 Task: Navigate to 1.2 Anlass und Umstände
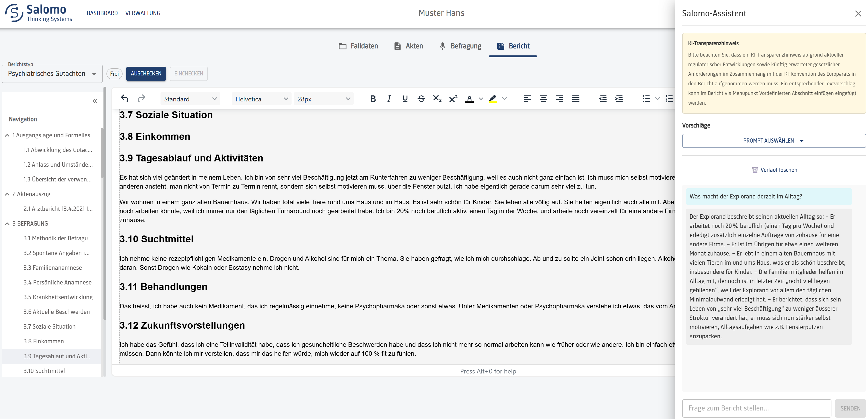click(x=58, y=164)
